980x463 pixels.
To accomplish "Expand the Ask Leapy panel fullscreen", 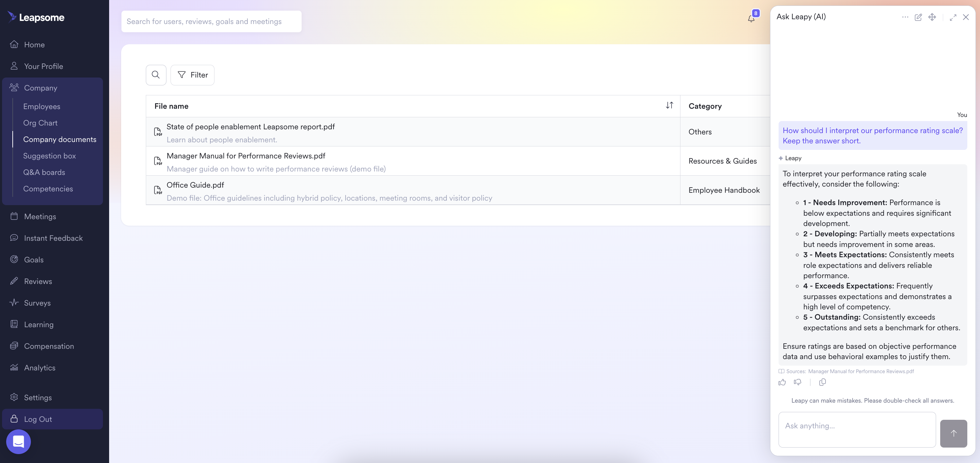I will [x=953, y=17].
